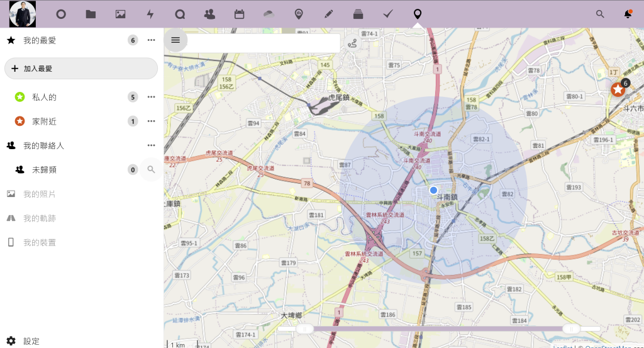Open the Notes pencil app icon
The width and height of the screenshot is (644, 348).
click(x=328, y=14)
